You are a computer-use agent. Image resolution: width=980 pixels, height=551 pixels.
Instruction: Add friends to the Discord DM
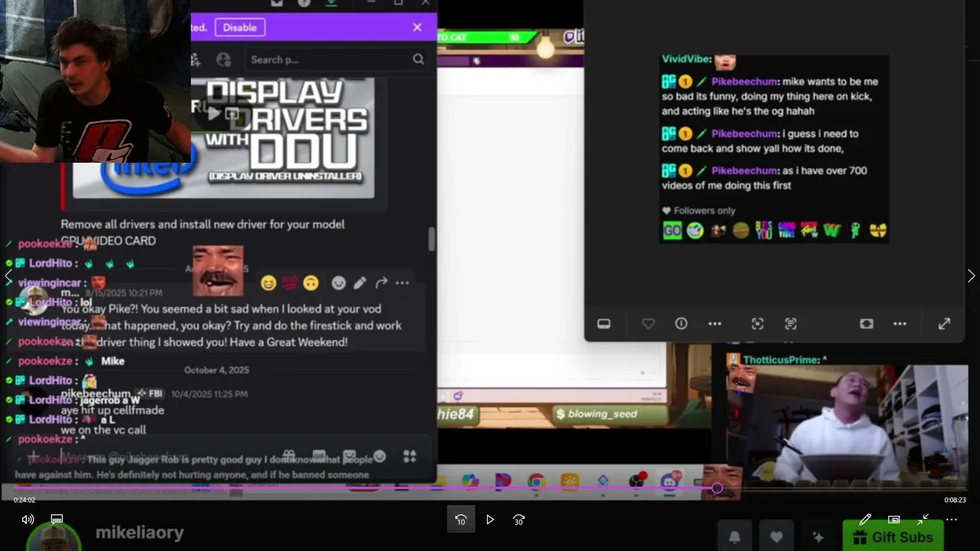pos(196,59)
